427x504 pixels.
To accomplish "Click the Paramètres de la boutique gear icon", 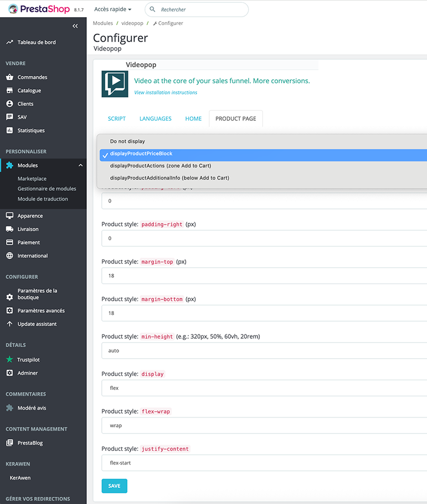I will (x=9, y=297).
